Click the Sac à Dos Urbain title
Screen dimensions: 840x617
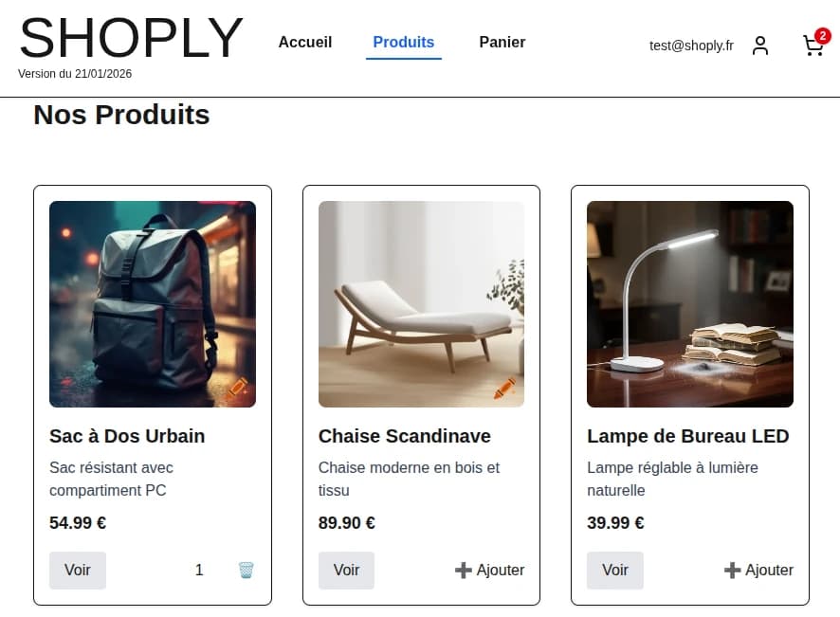(127, 436)
